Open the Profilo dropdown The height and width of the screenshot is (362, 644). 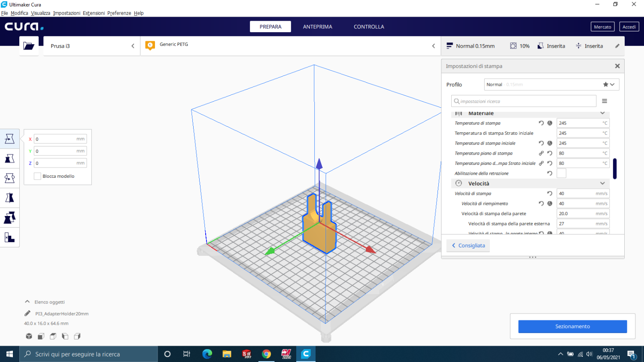[551, 85]
